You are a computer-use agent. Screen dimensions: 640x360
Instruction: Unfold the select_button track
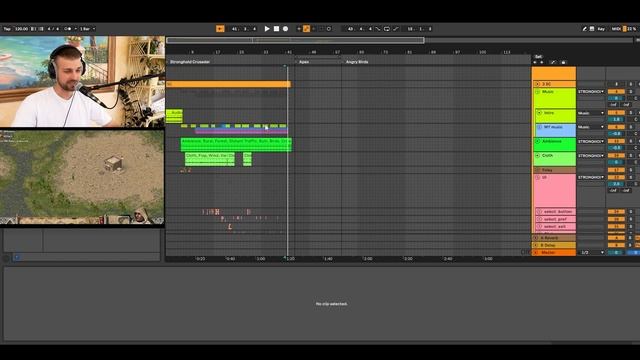coord(539,211)
